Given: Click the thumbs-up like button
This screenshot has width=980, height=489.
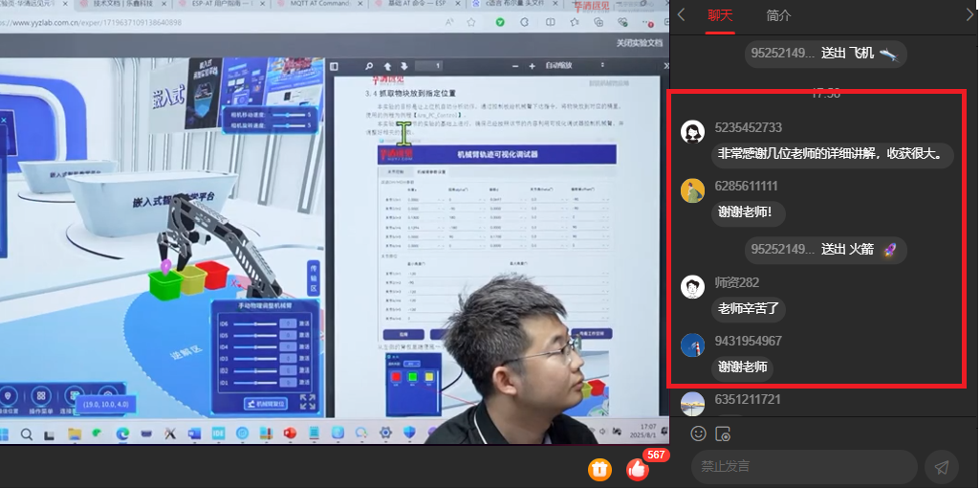Looking at the screenshot, I should coord(637,469).
